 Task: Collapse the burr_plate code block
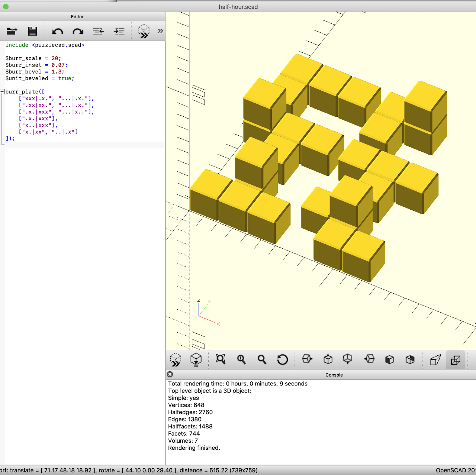[x=2, y=92]
